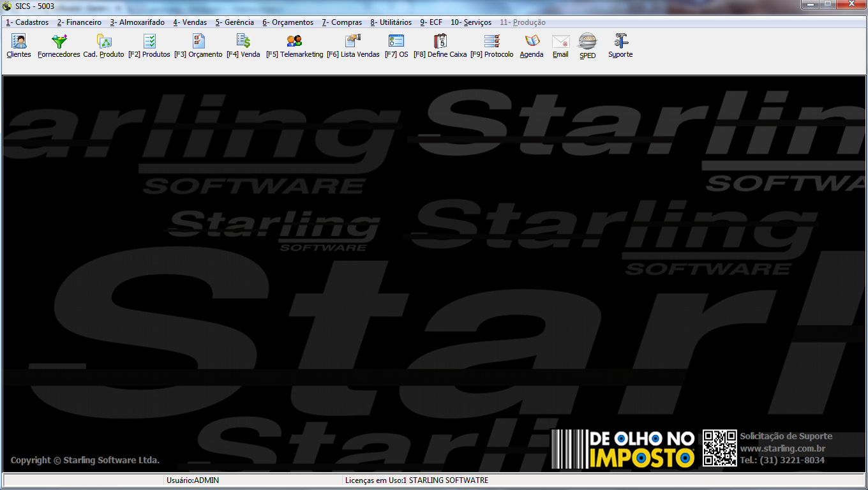Open the Agenda toolbar icon
This screenshot has width=868, height=490.
click(x=532, y=46)
